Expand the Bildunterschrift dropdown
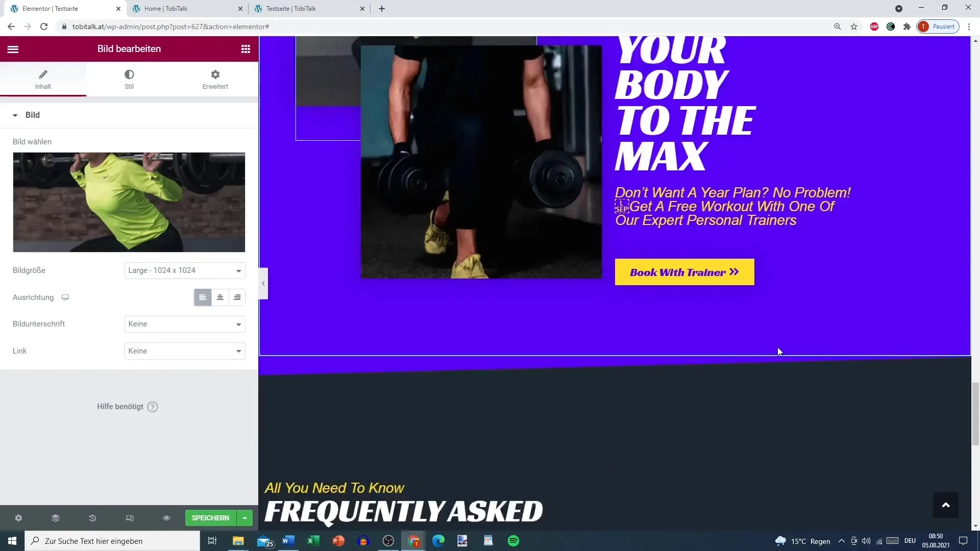This screenshot has height=551, width=980. [x=185, y=323]
